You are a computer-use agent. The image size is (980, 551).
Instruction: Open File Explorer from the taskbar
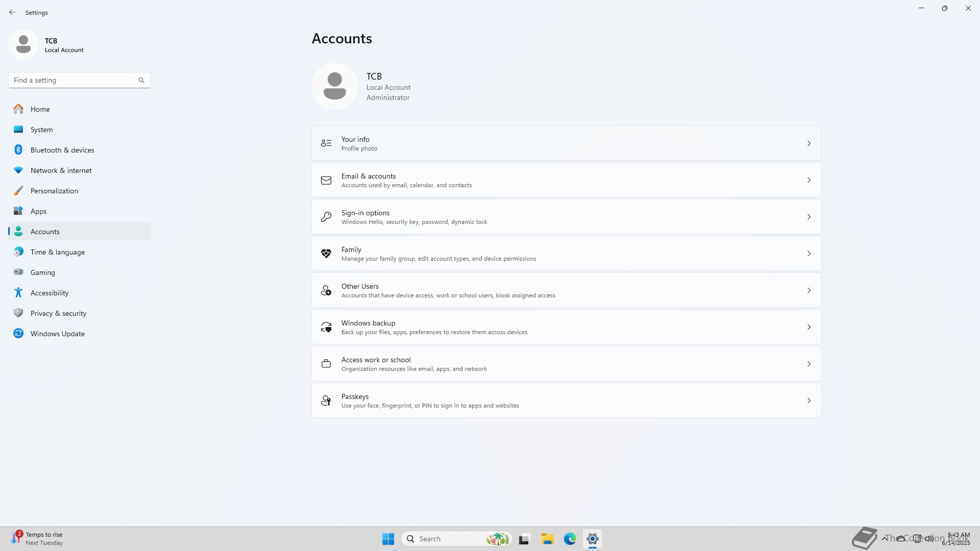(x=547, y=539)
